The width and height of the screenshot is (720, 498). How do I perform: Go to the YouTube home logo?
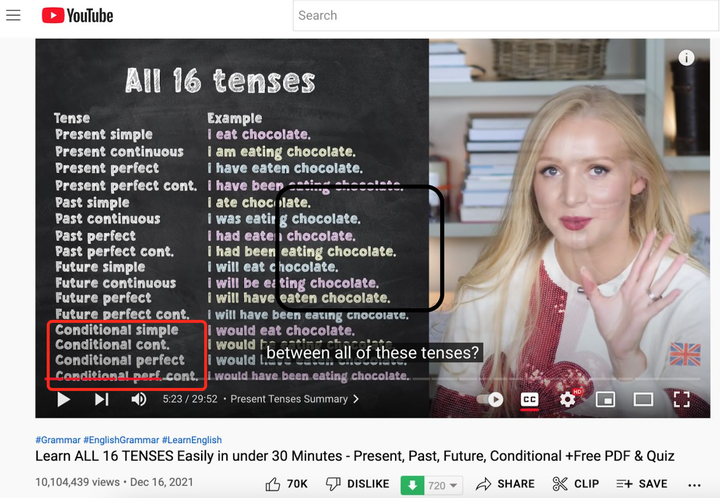click(x=78, y=16)
